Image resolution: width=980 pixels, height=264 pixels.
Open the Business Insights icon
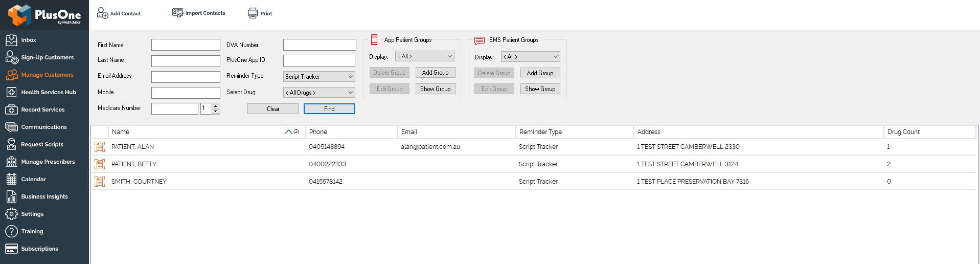(11, 196)
